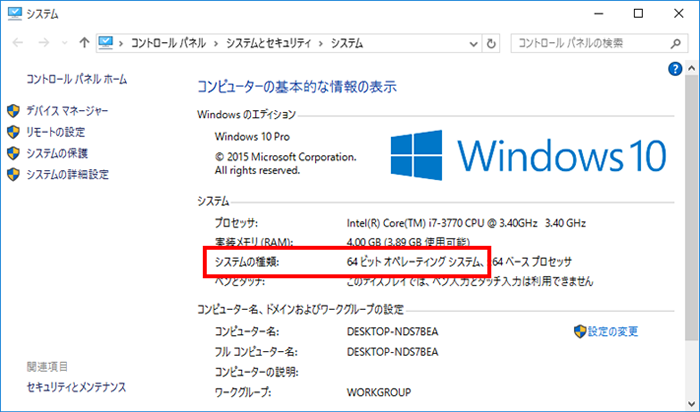Click the Intel(R) Core(TM) i7-3770 processor value
Image resolution: width=700 pixels, height=412 pixels.
tap(466, 223)
